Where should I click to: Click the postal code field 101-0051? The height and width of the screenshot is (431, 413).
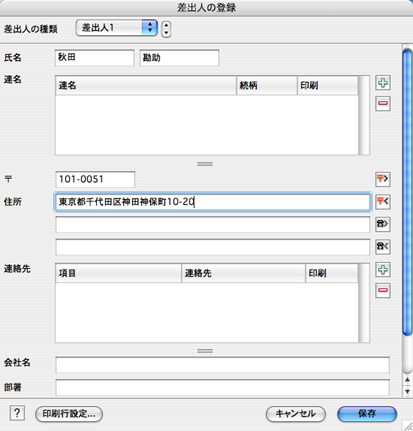tap(95, 179)
